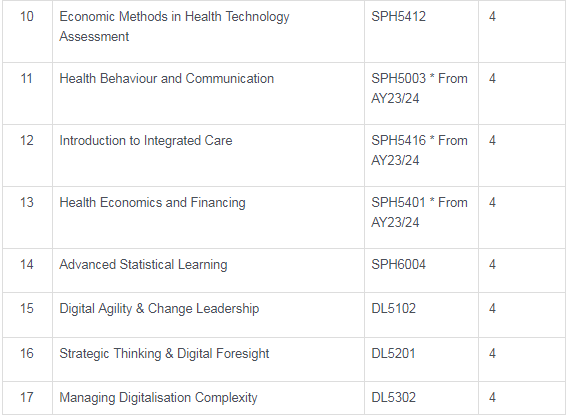Click the SPH5401 From AY23/24 code cell

tap(419, 212)
